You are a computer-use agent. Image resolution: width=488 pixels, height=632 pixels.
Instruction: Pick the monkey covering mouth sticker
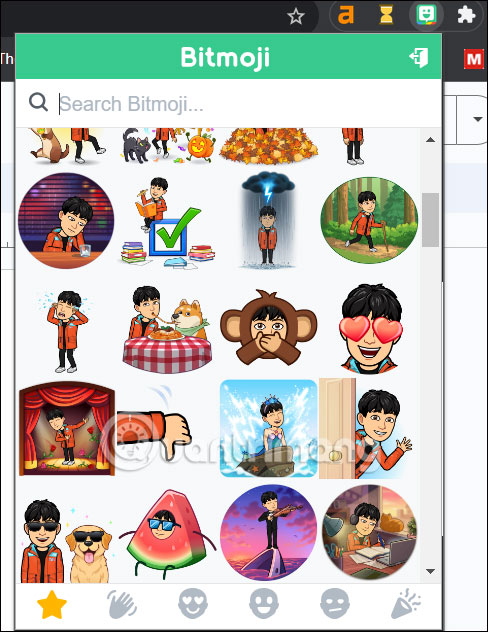pos(268,327)
